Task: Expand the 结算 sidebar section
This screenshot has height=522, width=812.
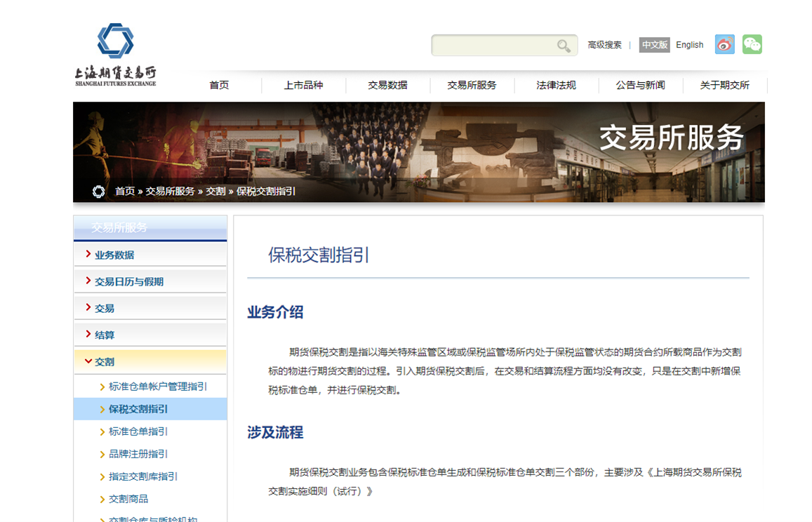Action: click(x=150, y=335)
